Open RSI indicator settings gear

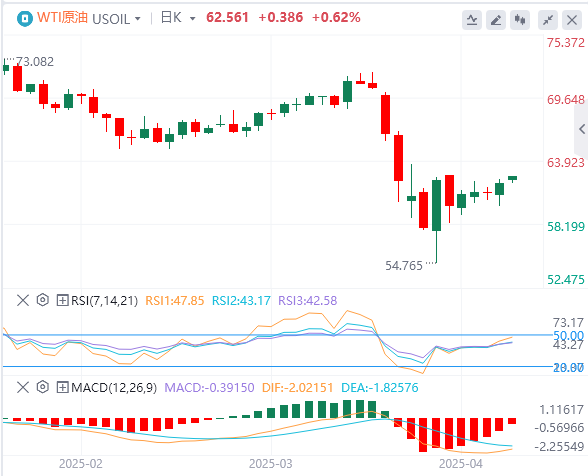tap(43, 300)
